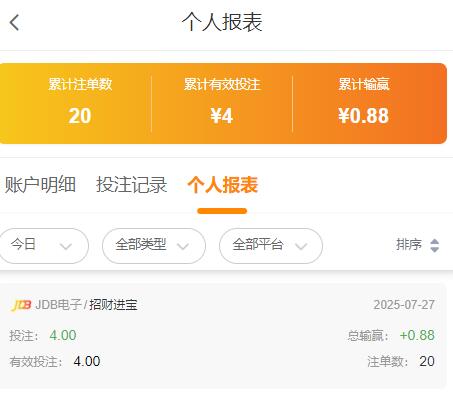Click the 累计有效投注 value ¥4
Image resolution: width=453 pixels, height=396 pixels.
pyautogui.click(x=222, y=116)
